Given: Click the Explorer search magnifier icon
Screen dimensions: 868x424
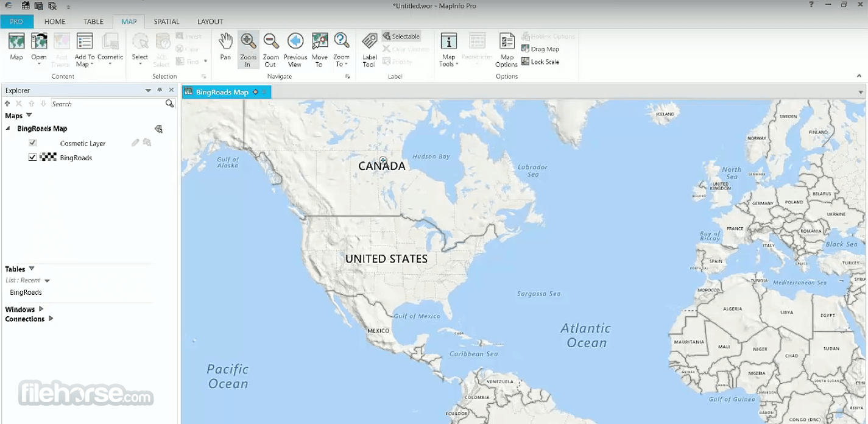Looking at the screenshot, I should (170, 104).
